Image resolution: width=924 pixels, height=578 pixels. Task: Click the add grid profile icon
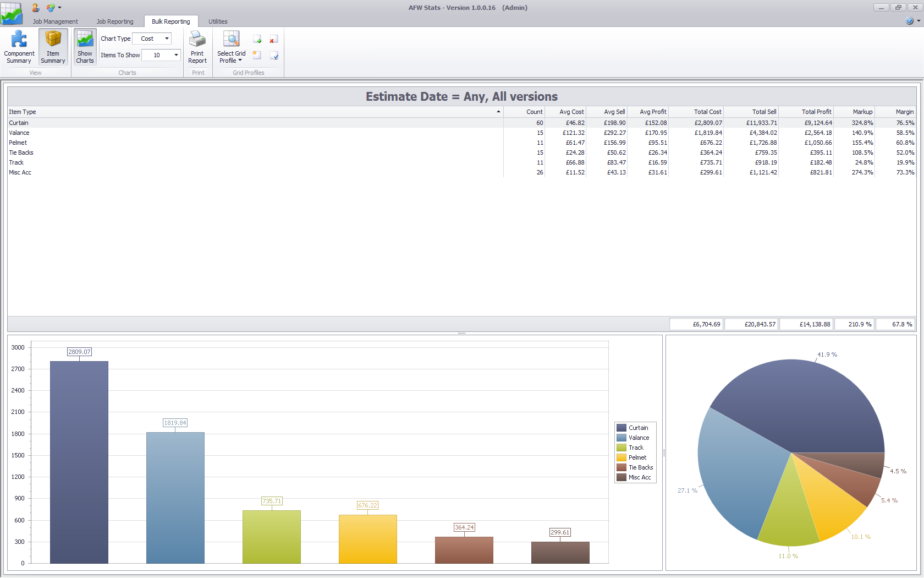coord(257,39)
